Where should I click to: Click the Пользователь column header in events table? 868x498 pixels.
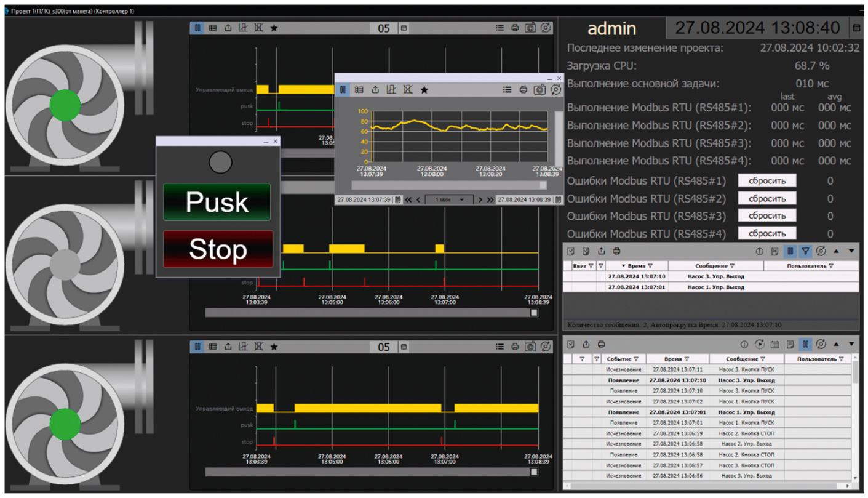[x=816, y=359]
